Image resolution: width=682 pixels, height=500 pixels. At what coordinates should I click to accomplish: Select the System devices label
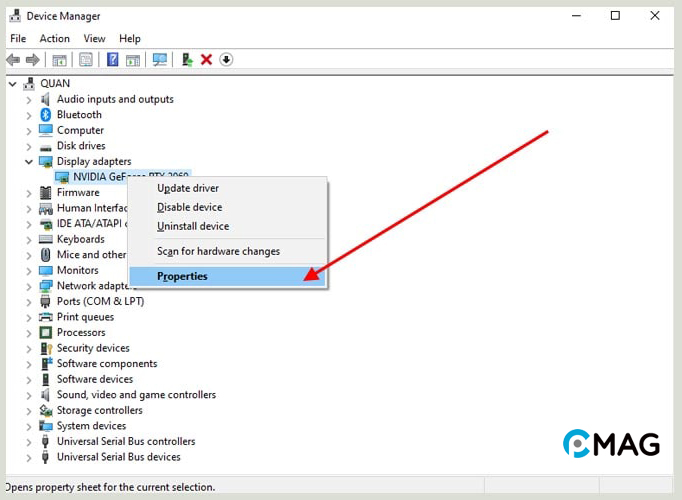coord(91,426)
